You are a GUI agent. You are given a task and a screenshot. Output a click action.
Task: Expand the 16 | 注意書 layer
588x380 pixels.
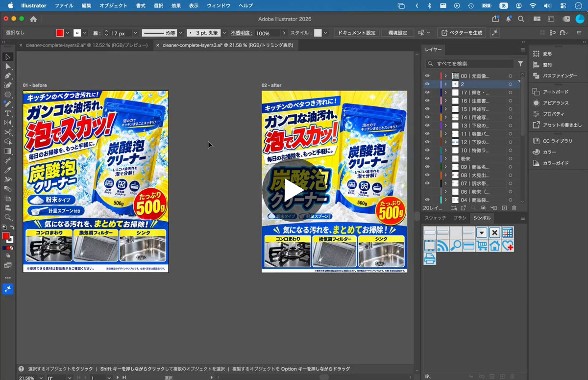click(x=445, y=101)
